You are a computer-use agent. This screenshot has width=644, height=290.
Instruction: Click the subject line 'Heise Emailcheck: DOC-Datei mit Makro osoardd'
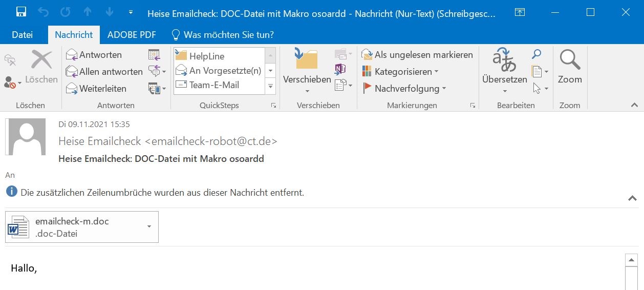(161, 159)
